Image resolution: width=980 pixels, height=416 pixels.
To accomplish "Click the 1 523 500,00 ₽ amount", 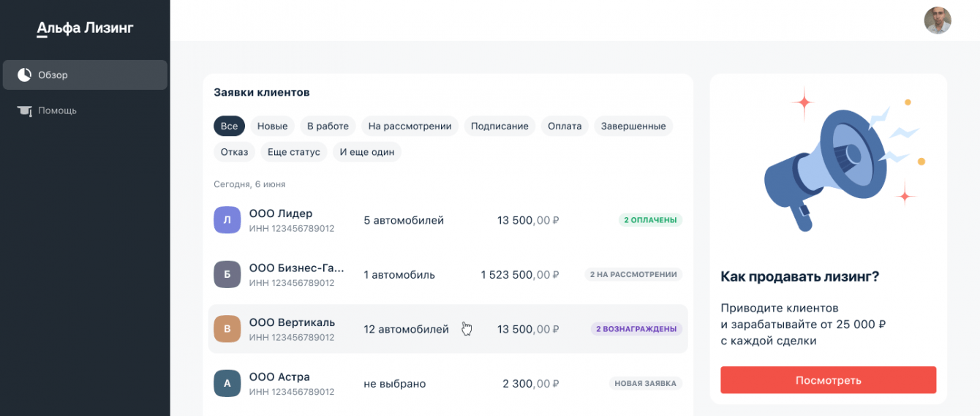I will click(x=520, y=275).
